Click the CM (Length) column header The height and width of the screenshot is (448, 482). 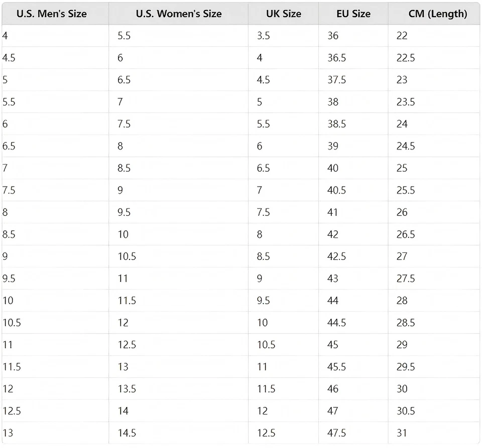tap(438, 14)
